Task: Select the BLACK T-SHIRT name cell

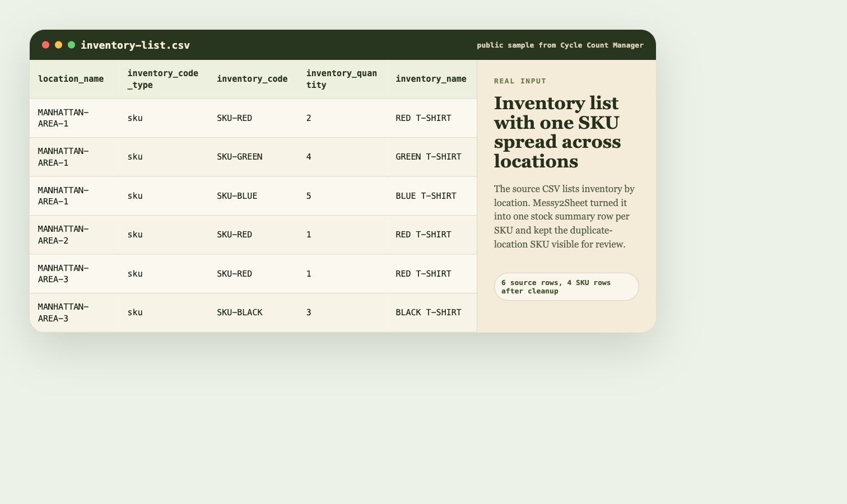Action: click(432, 312)
